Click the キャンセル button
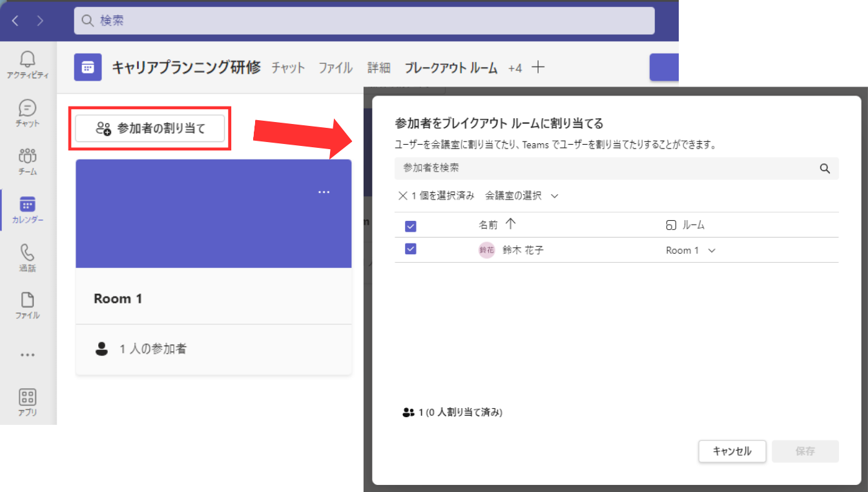 (732, 451)
